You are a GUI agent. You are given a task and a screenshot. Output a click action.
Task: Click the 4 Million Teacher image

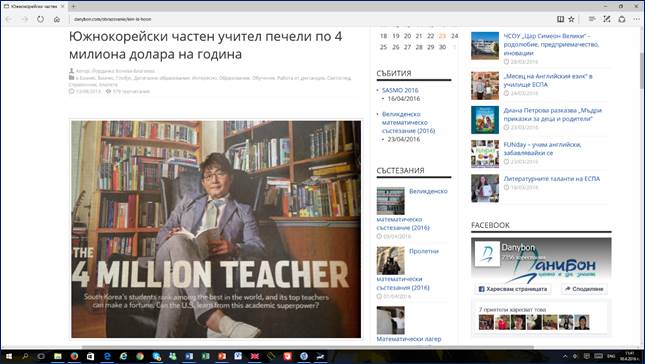(x=216, y=229)
